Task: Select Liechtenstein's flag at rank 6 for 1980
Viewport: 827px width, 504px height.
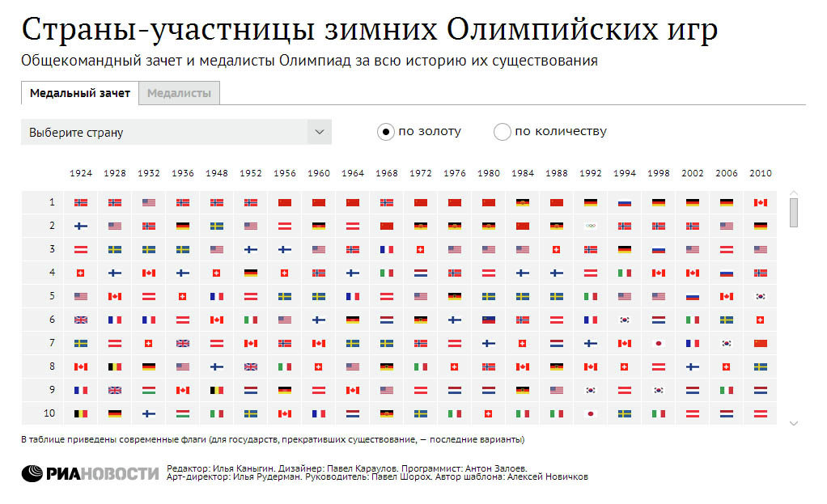Action: pyautogui.click(x=489, y=320)
